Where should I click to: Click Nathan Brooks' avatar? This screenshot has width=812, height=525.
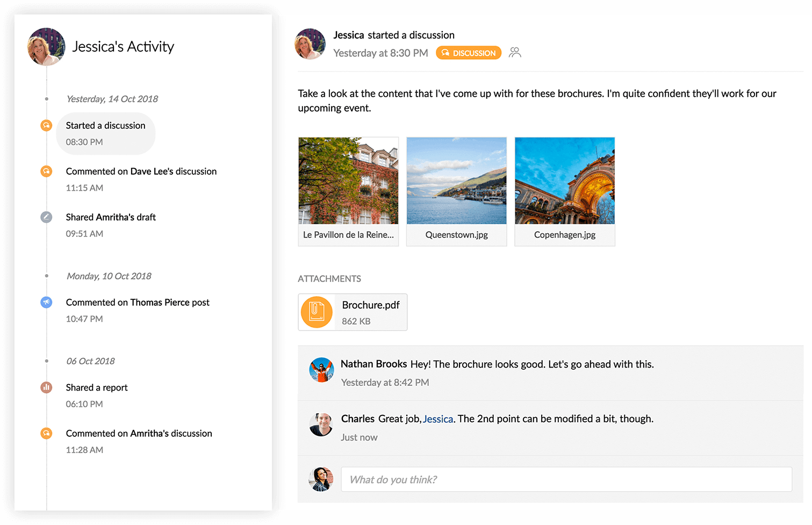pos(321,370)
